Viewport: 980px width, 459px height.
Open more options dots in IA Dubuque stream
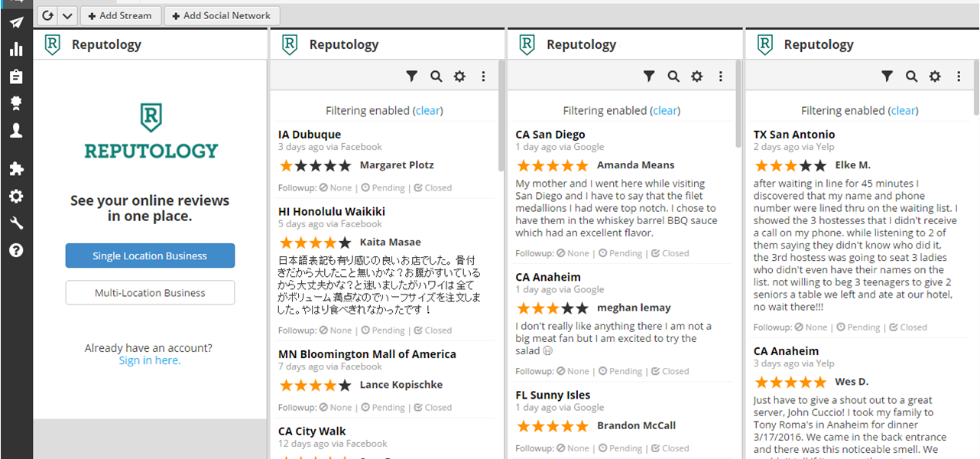click(x=483, y=76)
